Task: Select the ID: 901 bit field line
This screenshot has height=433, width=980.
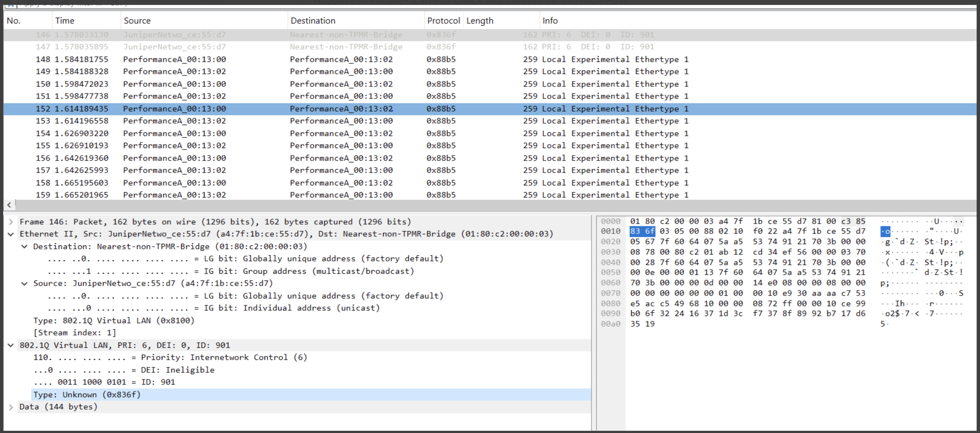Action: 104,382
